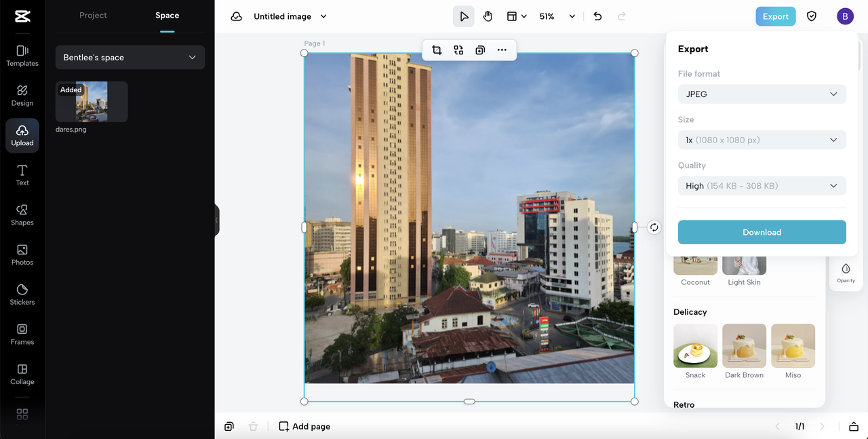868x439 pixels.
Task: Click Add page at the bottom
Action: 304,427
